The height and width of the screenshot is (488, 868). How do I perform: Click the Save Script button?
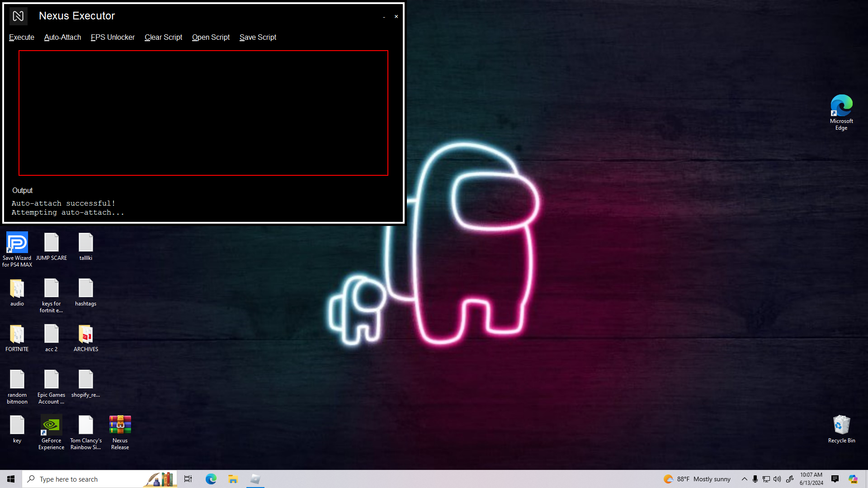pos(258,38)
